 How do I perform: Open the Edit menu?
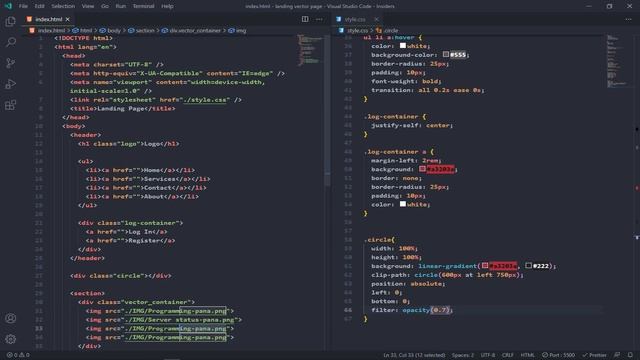[x=40, y=6]
